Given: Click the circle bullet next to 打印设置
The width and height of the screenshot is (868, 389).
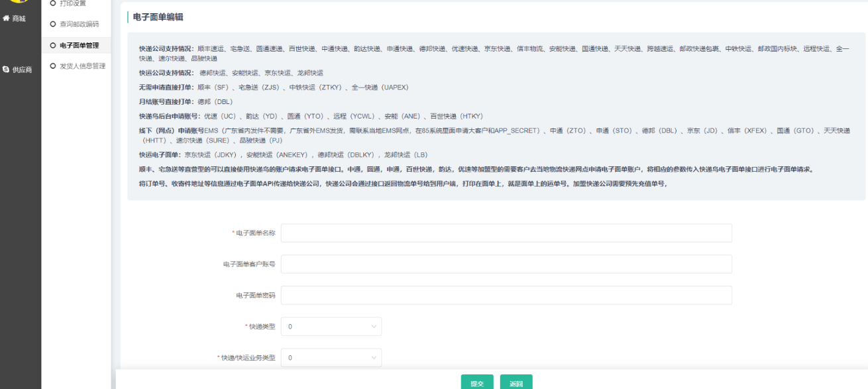Looking at the screenshot, I should pos(52,3).
